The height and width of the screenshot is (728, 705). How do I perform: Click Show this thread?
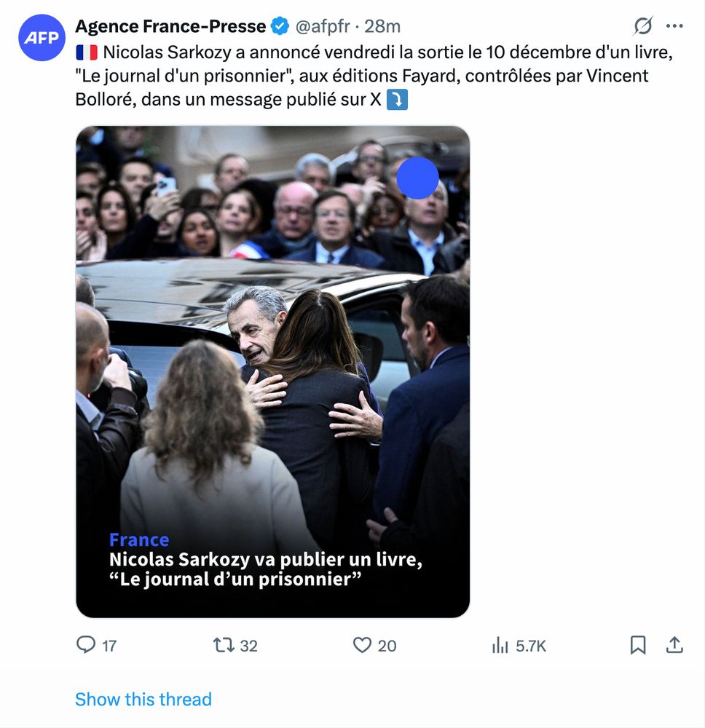click(x=143, y=699)
